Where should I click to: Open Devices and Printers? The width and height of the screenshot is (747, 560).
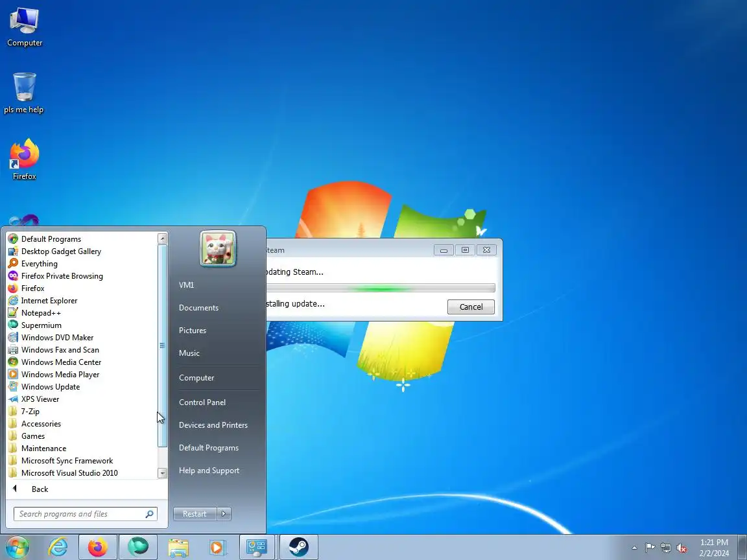click(213, 425)
